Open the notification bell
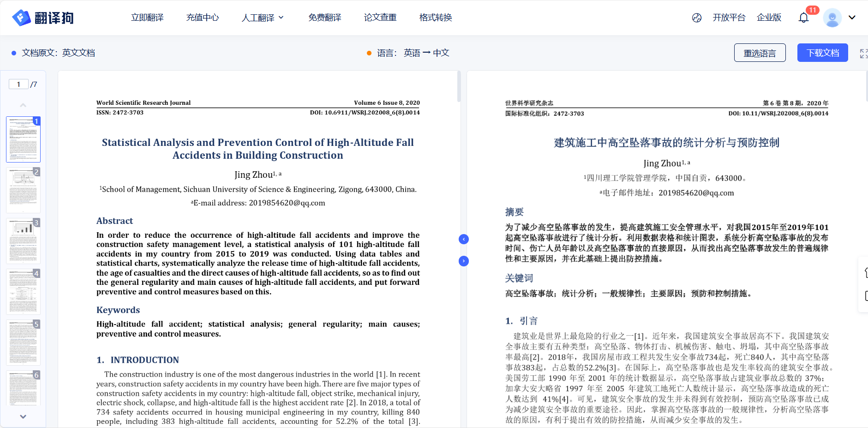 point(803,18)
